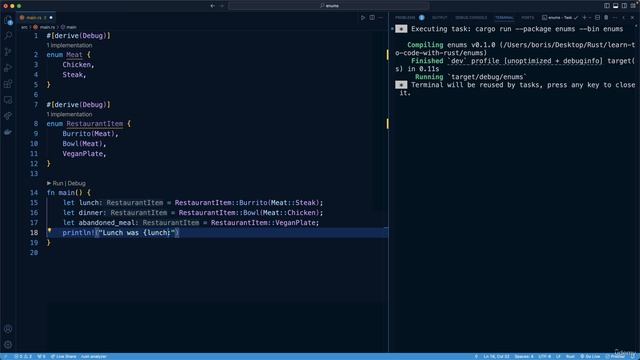Click Go Live in the status bar

click(x=590, y=356)
